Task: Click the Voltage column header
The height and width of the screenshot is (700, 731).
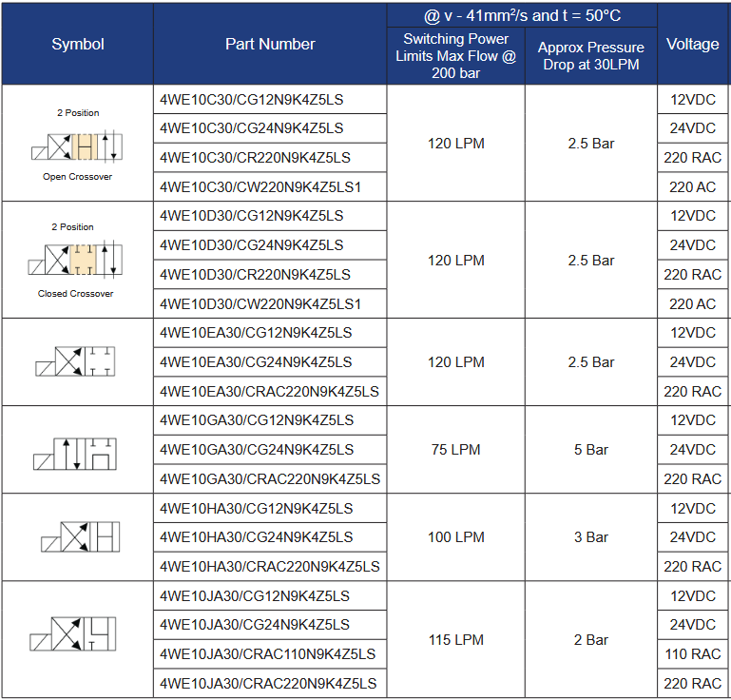Action: (693, 44)
